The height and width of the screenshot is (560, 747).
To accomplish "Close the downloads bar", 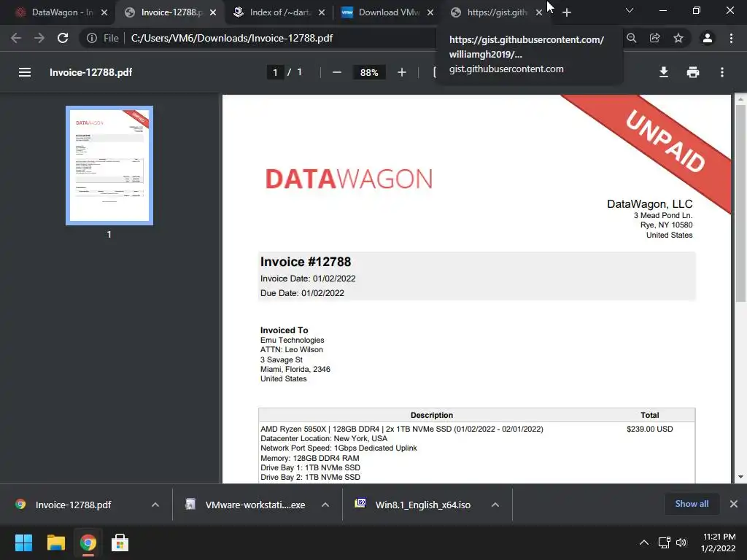I will 734,504.
